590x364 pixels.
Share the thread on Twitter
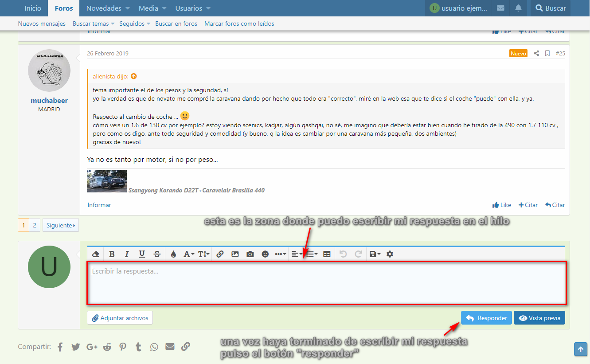76,347
